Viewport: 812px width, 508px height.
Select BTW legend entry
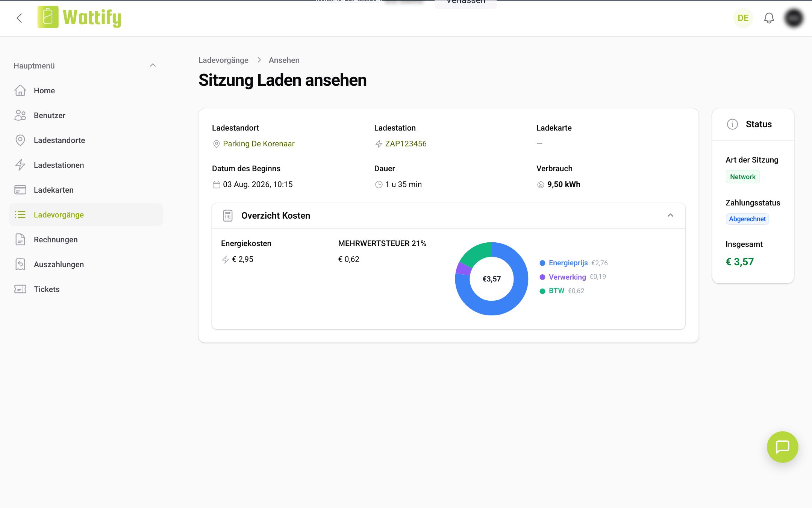[562, 291]
